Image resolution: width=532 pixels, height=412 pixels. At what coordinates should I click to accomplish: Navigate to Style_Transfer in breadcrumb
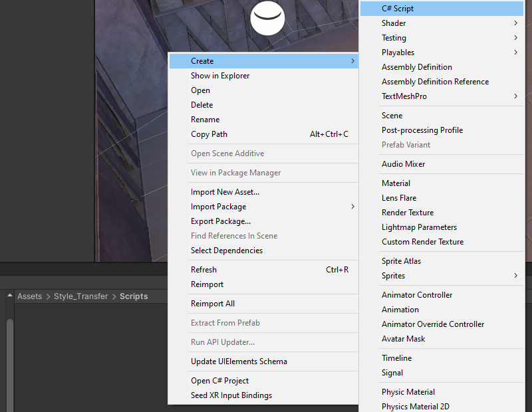coord(80,296)
